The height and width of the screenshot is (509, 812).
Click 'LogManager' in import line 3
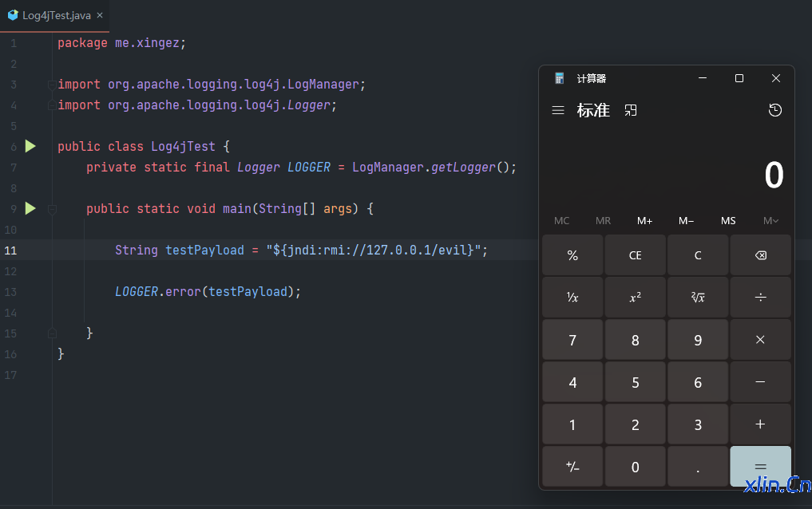point(323,85)
